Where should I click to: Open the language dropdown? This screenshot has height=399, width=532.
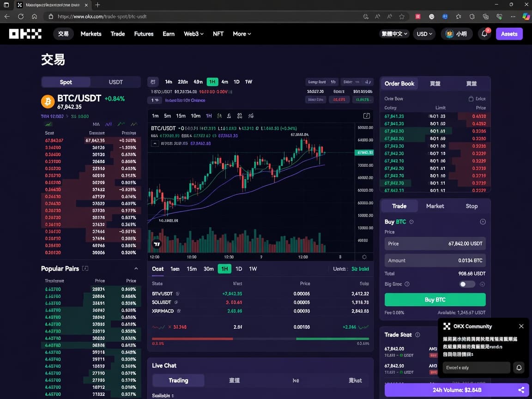[394, 34]
